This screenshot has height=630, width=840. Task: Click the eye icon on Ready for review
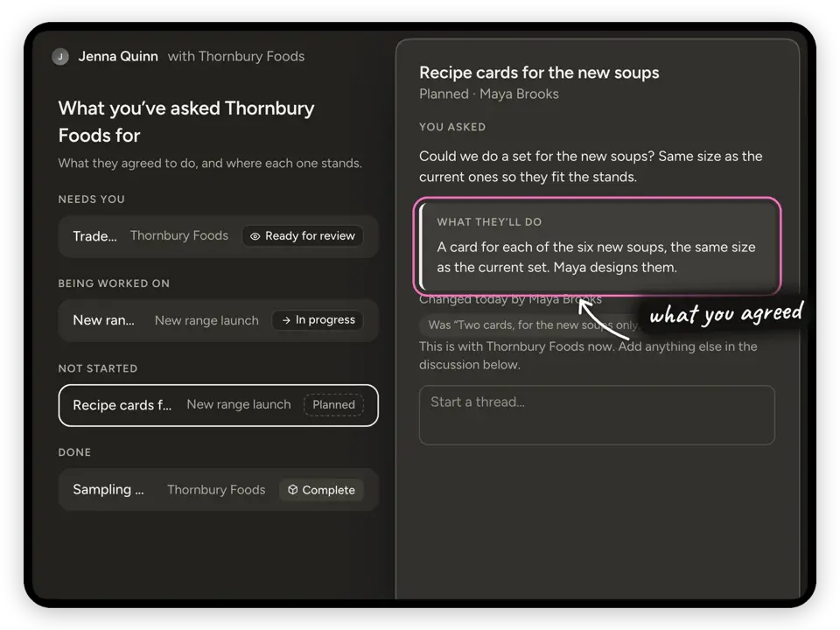pyautogui.click(x=255, y=236)
